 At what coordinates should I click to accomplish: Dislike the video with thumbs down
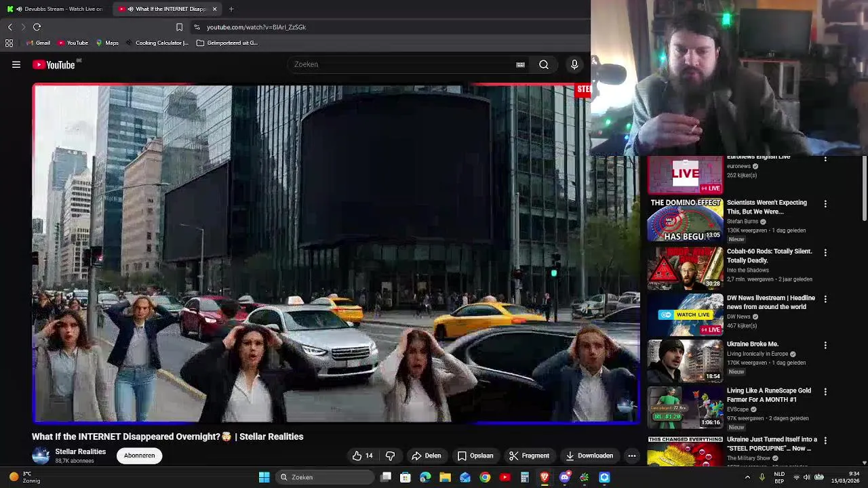click(390, 455)
